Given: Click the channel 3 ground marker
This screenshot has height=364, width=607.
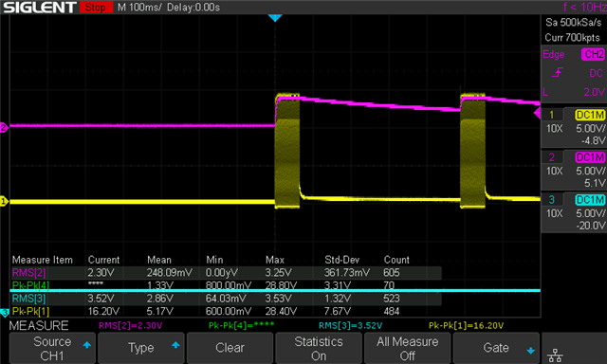Looking at the screenshot, I should 4,313.
